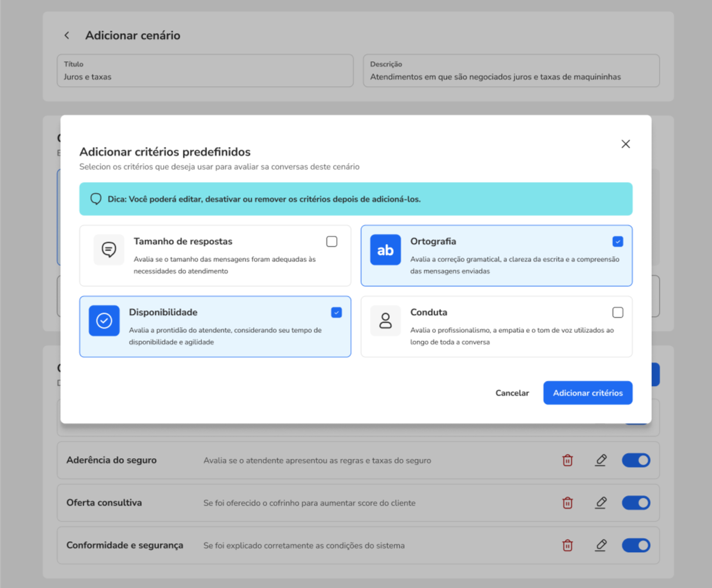Check the Conduta checkbox

coord(617,313)
